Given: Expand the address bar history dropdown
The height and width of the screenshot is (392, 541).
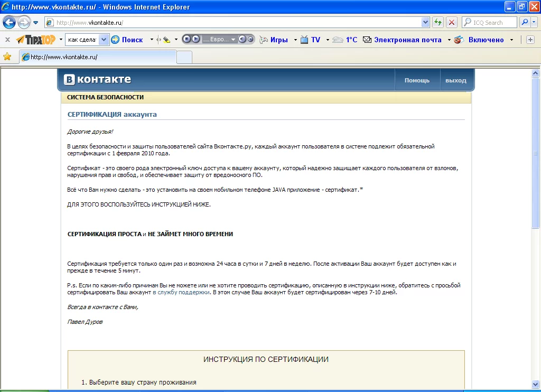Looking at the screenshot, I should point(425,22).
